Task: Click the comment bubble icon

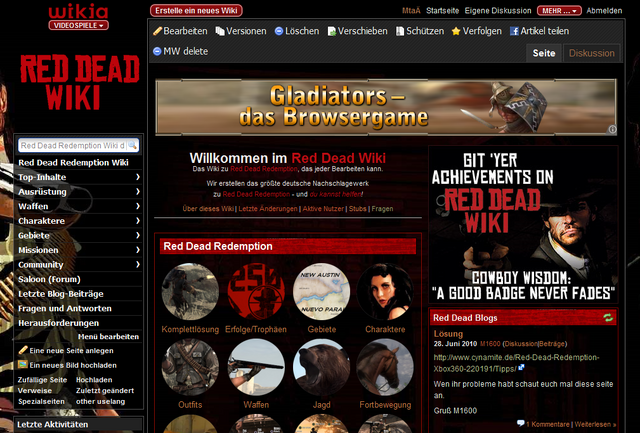Action: [521, 424]
